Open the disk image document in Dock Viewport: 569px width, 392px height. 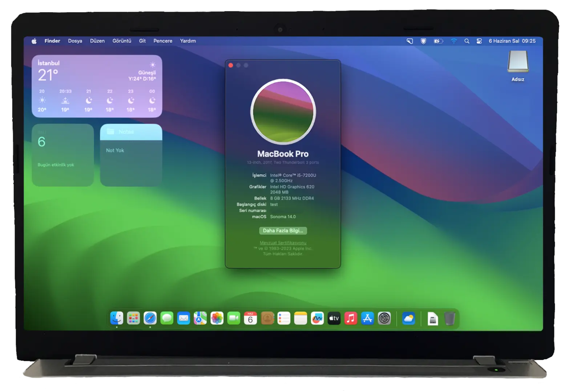433,318
